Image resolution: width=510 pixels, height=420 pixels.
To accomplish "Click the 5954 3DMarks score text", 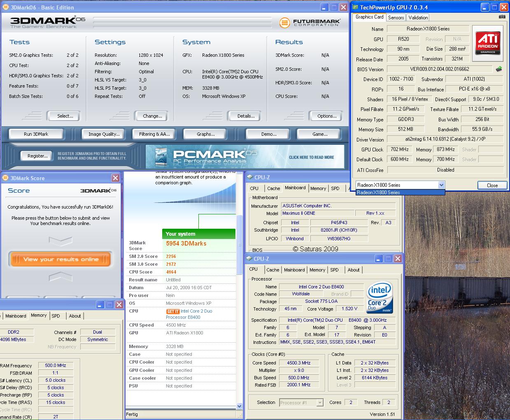I will click(186, 244).
